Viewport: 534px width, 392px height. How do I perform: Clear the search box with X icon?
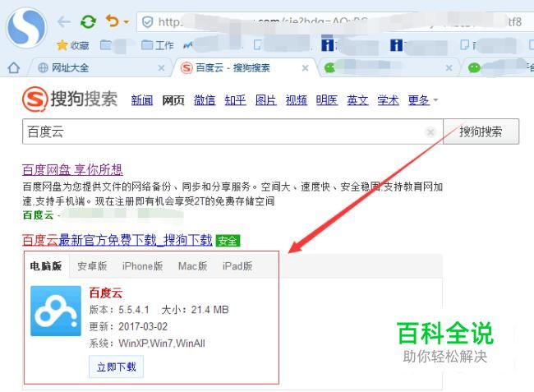(x=430, y=131)
